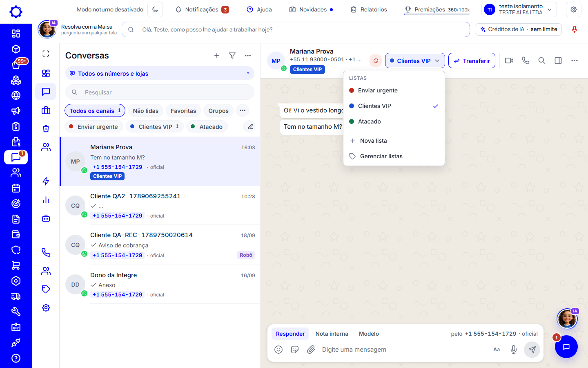Record a voice message in the composer
Viewport: 588px width, 368px height.
514,350
